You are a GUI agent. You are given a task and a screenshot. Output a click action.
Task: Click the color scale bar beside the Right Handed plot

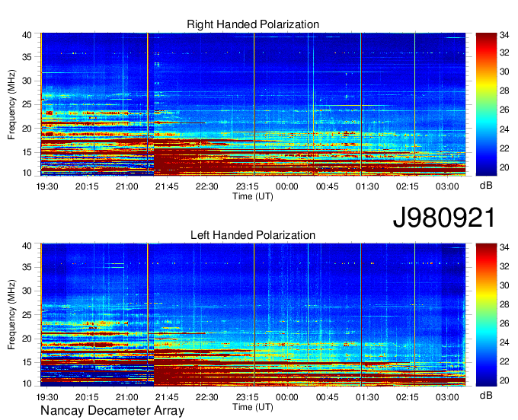point(486,104)
